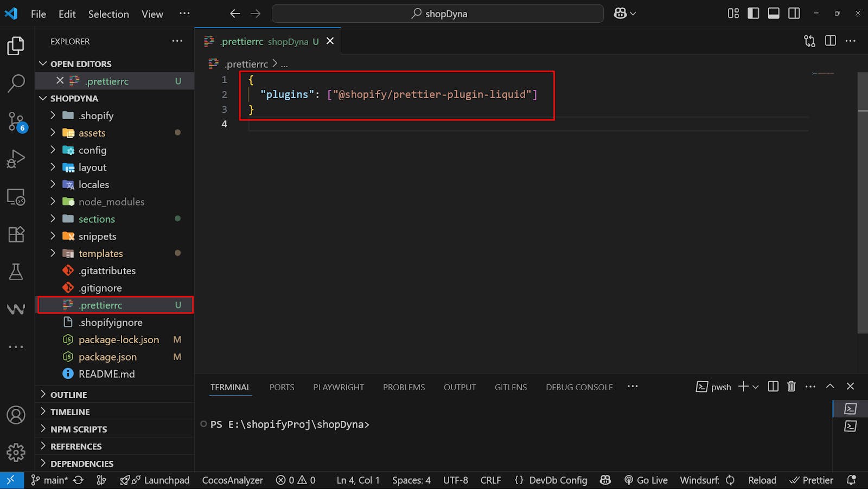Image resolution: width=868 pixels, height=489 pixels.
Task: Open changes compare icon in editor toolbar
Action: tap(809, 41)
